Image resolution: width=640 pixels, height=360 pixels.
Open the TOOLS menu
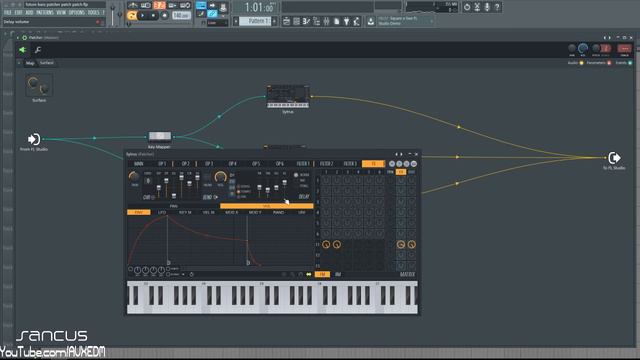tap(93, 13)
